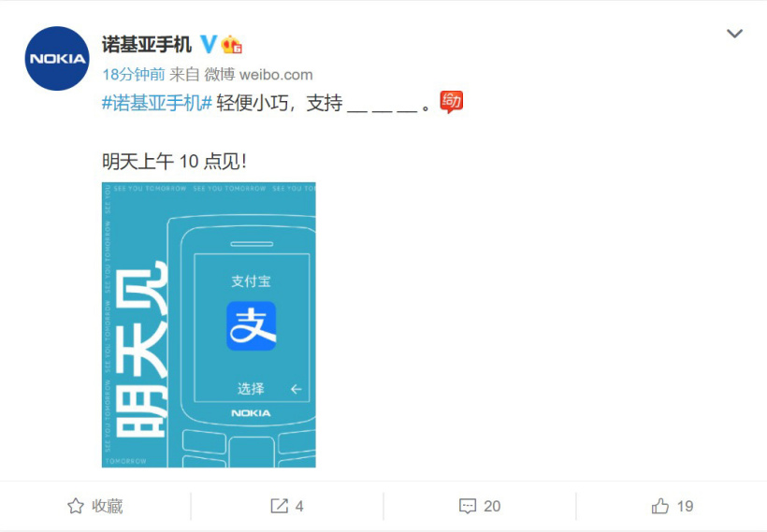767x532 pixels.
Task: Open the 诺基亚手机 account name
Action: [x=146, y=45]
